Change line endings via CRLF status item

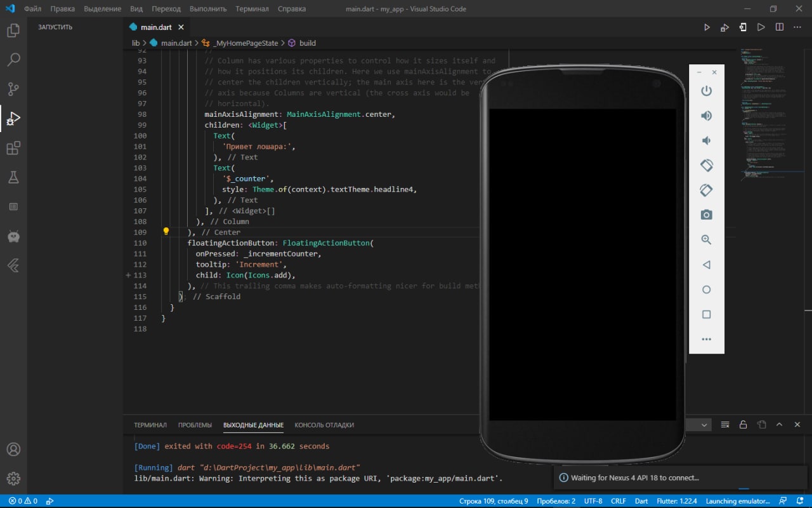[619, 501]
